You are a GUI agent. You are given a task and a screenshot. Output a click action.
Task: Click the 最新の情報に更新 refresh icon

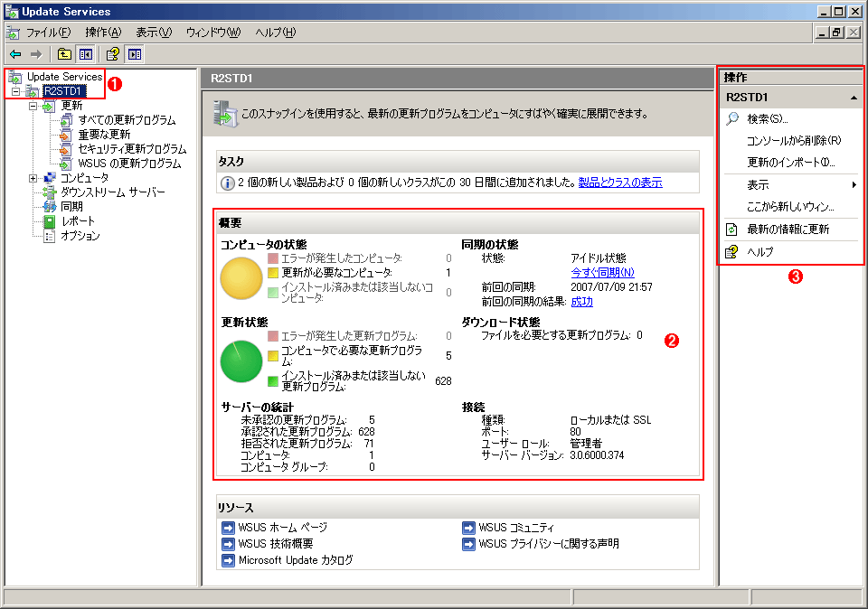(731, 229)
